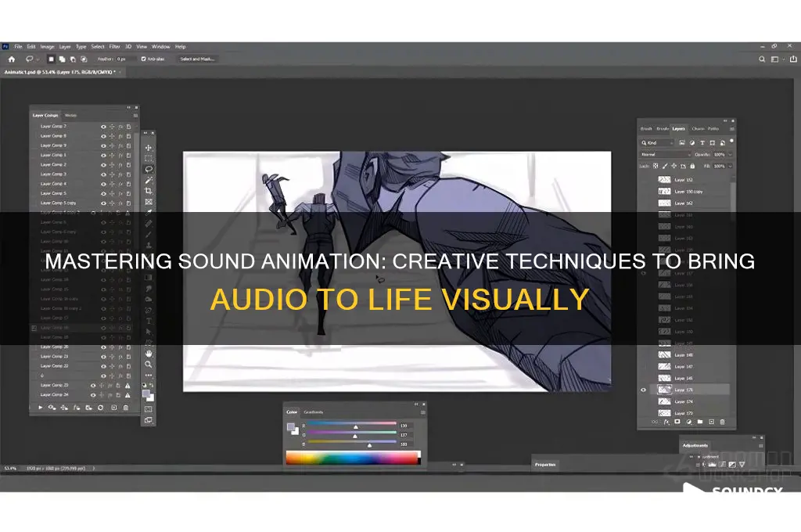Change screen mode icon at toolbar bottom
The height and width of the screenshot is (532, 801).
point(148,420)
